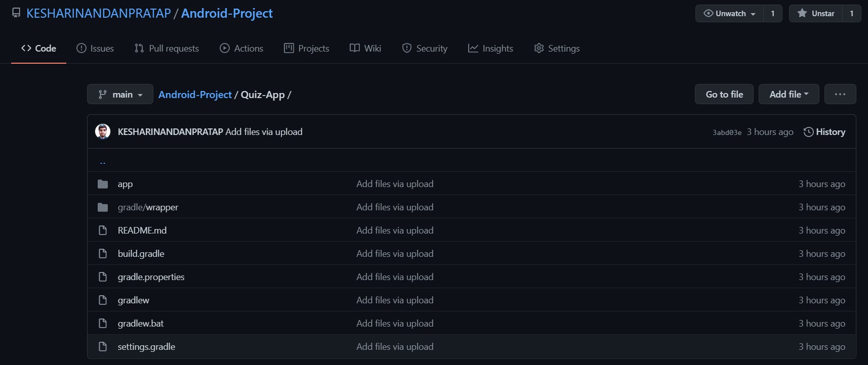Click the README.md file icon
This screenshot has height=365, width=868.
(x=103, y=231)
